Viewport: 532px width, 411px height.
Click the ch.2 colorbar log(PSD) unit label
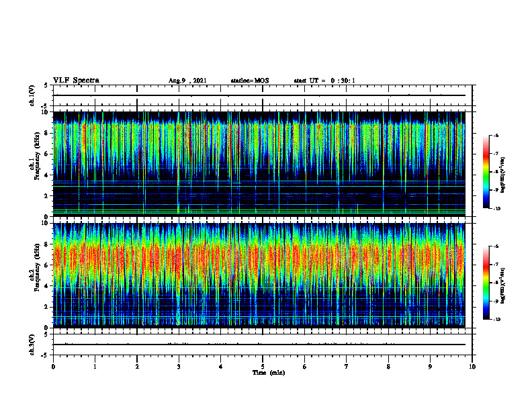(x=503, y=285)
